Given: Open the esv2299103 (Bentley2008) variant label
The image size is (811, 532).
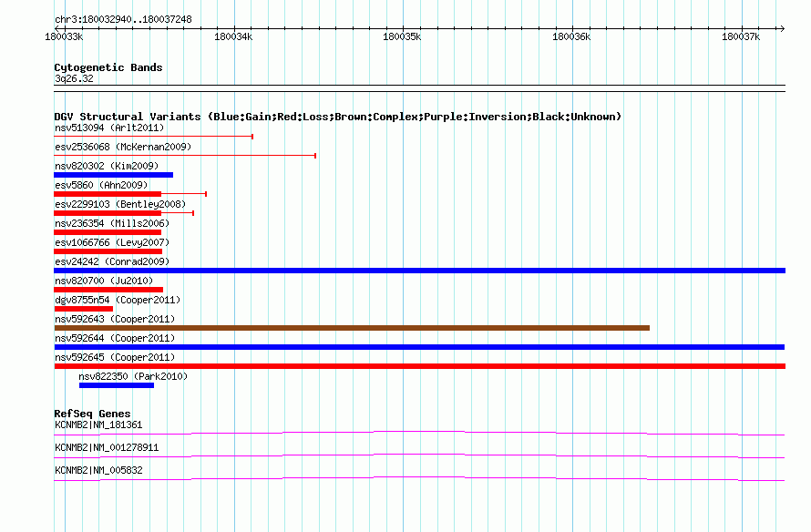Looking at the screenshot, I should 120,204.
